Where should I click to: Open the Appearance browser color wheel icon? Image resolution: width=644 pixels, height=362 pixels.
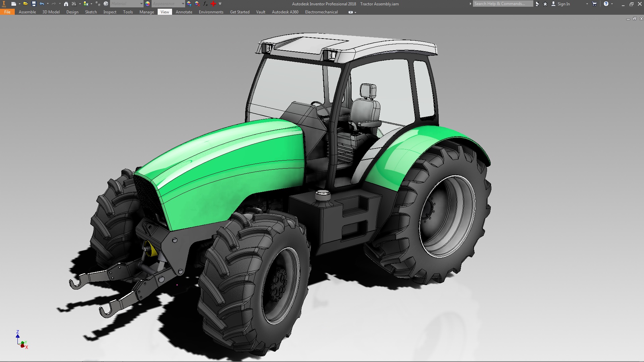148,4
